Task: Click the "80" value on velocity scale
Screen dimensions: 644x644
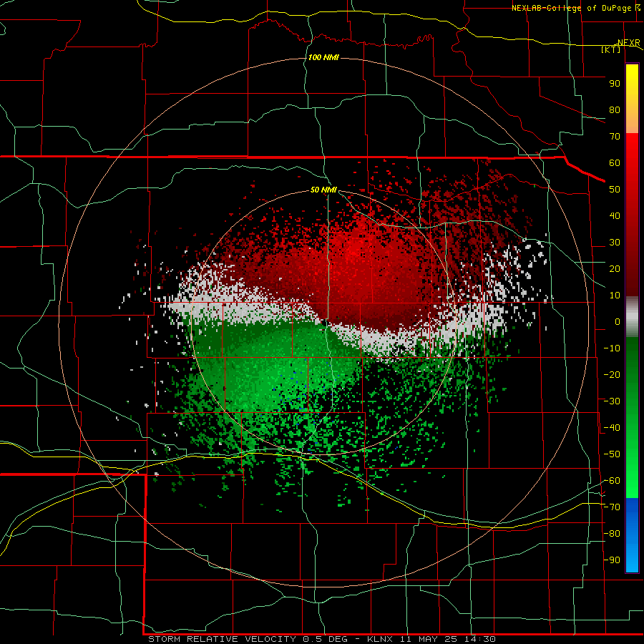Action: pos(615,109)
